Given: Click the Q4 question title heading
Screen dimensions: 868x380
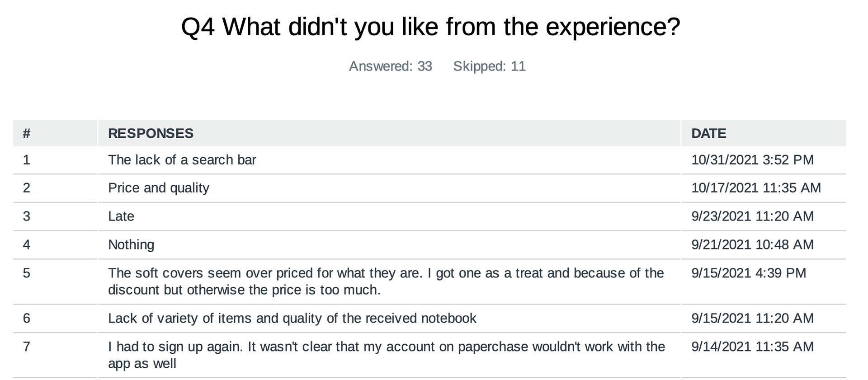Looking at the screenshot, I should click(x=430, y=27).
